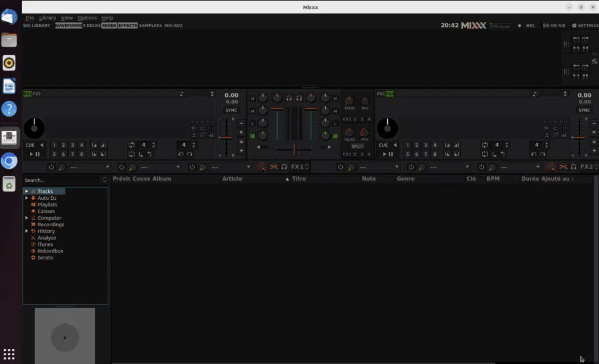Click left deck CUE button

coord(30,145)
